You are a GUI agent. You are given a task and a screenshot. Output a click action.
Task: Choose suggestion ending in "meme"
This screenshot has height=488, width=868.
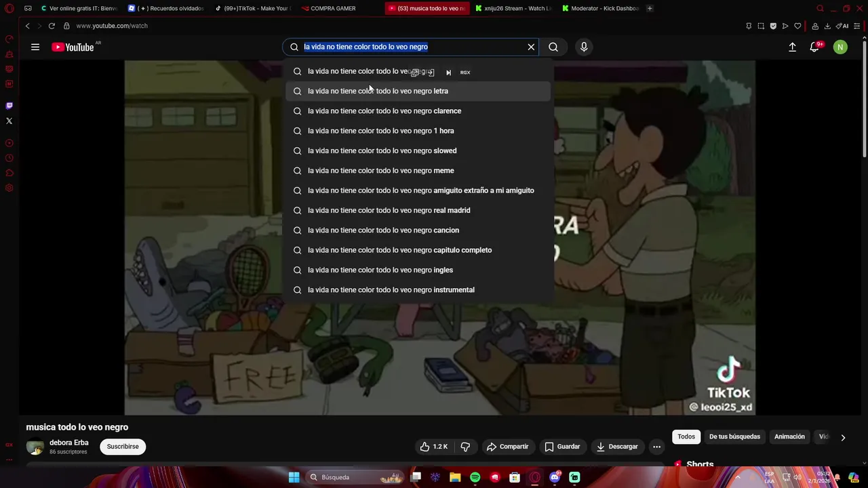(418, 171)
